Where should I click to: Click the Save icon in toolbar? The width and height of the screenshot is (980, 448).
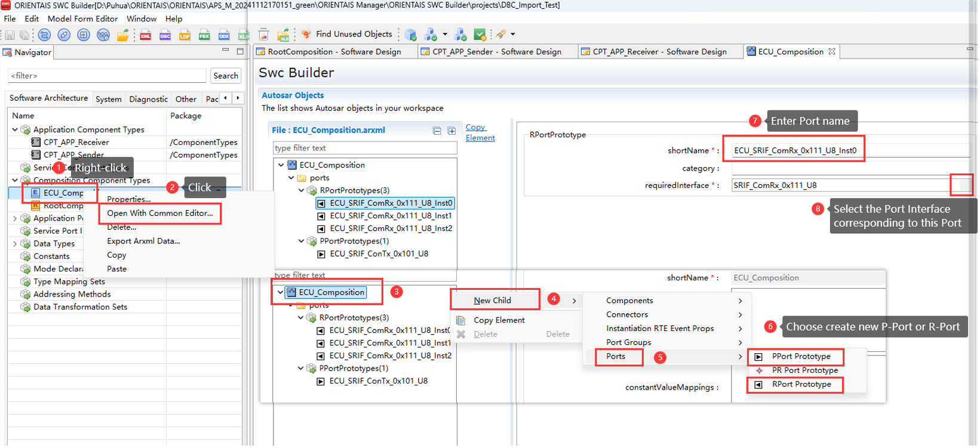[10, 35]
